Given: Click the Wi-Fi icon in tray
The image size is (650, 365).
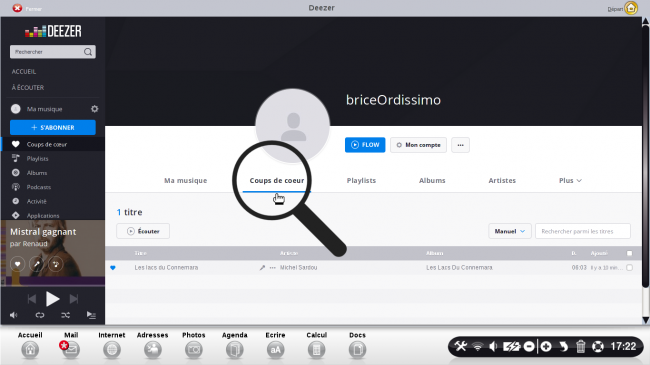Looking at the screenshot, I should tap(478, 346).
